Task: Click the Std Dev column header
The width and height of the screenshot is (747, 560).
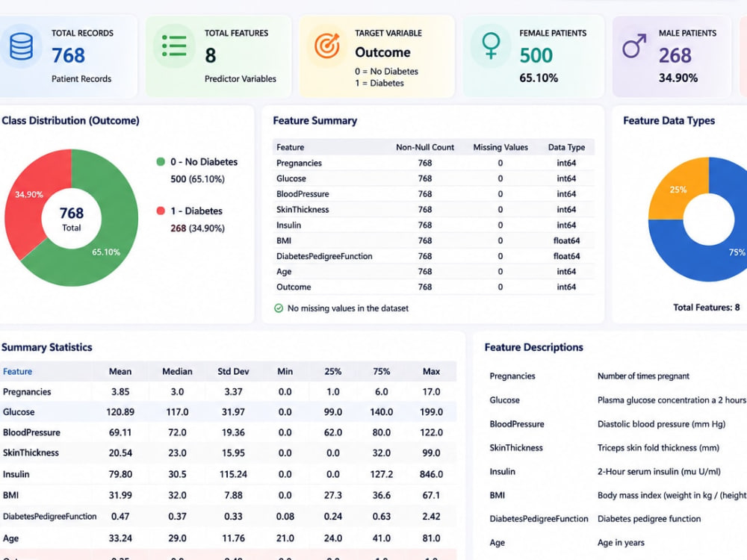Action: coord(233,371)
